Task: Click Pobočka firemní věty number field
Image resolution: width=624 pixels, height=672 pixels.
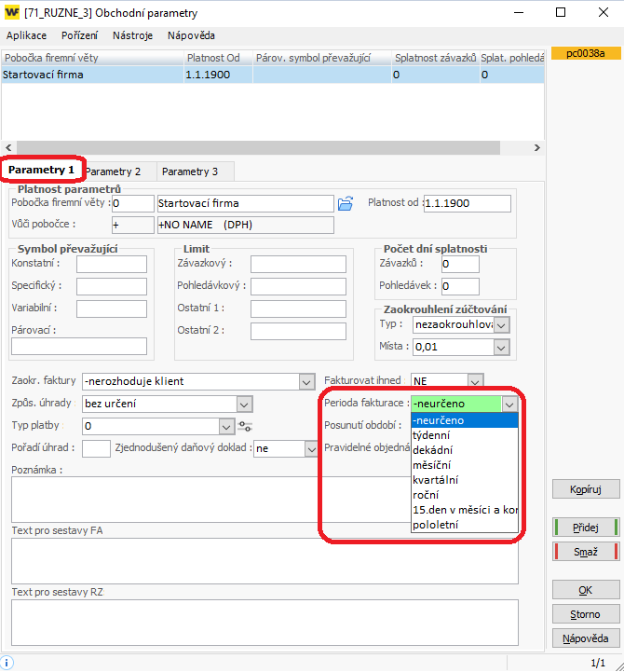Action: [133, 203]
